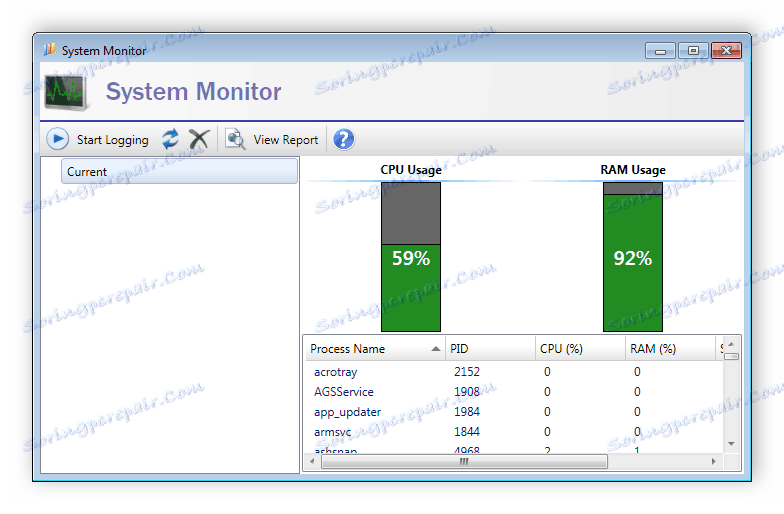Screen dimensions: 784x514
Task: Click the System Monitor heartbeat logo
Action: (66, 92)
